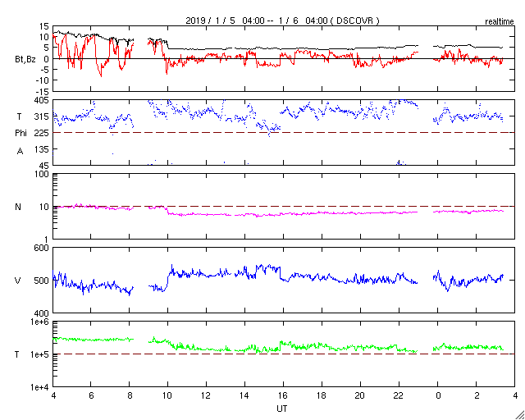Click the 0 hour tick on time axis
525x420 pixels.
pyautogui.click(x=438, y=395)
